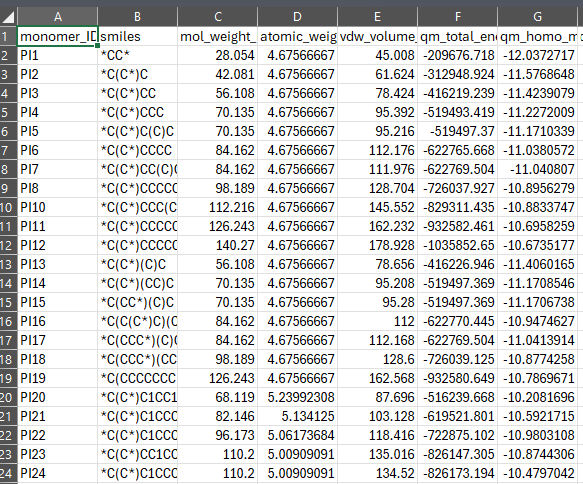Select cell with value 5.23992308
This screenshot has width=583, height=484.
coord(297,397)
